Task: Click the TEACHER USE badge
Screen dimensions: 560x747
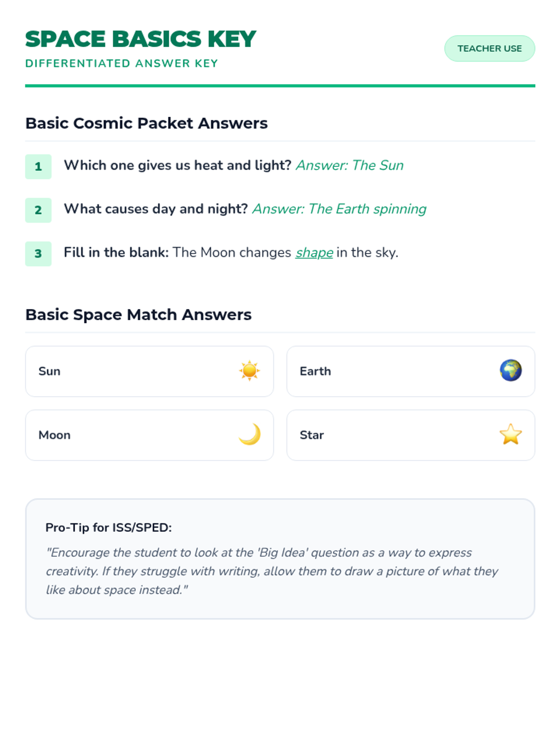Action: click(x=490, y=49)
